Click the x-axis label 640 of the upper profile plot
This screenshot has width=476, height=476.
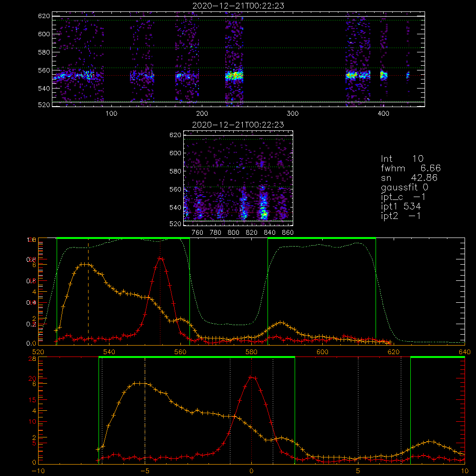(x=465, y=352)
